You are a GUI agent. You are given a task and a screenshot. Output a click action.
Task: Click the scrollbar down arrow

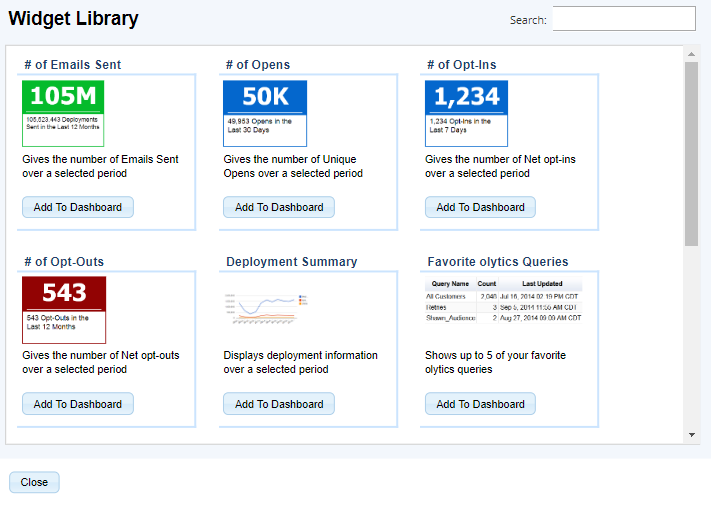(x=691, y=436)
